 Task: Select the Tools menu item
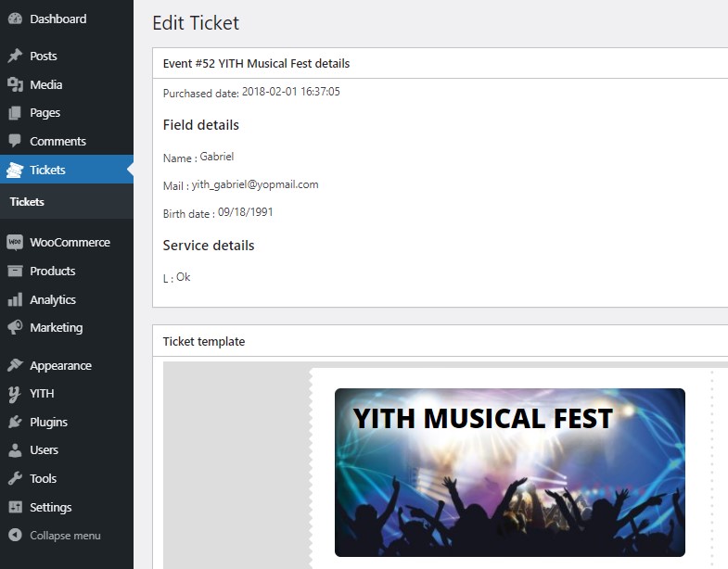tap(43, 479)
